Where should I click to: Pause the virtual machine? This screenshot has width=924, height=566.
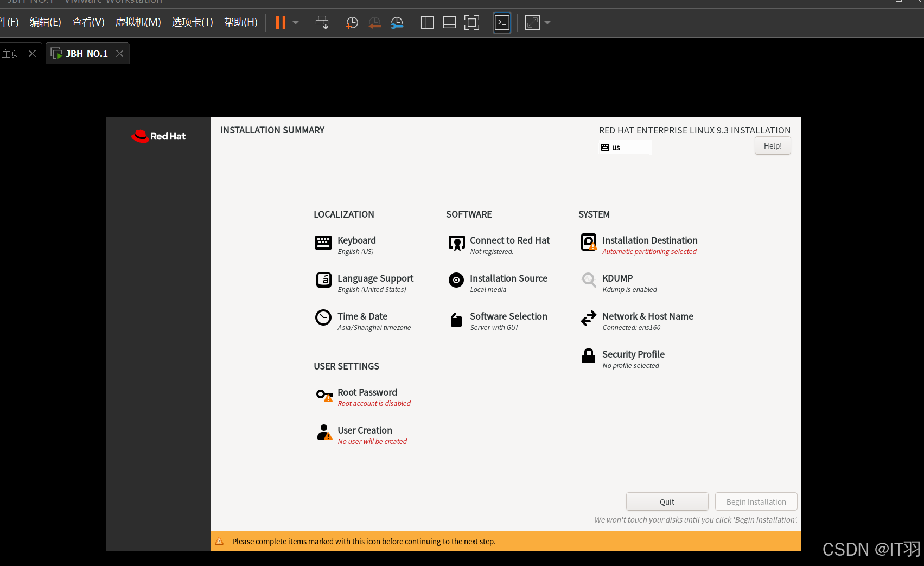pyautogui.click(x=281, y=23)
